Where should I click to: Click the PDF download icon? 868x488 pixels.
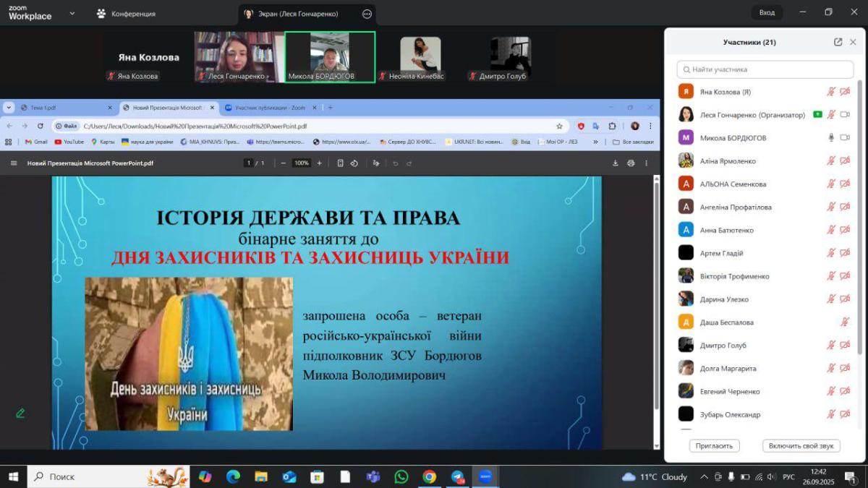pyautogui.click(x=616, y=163)
